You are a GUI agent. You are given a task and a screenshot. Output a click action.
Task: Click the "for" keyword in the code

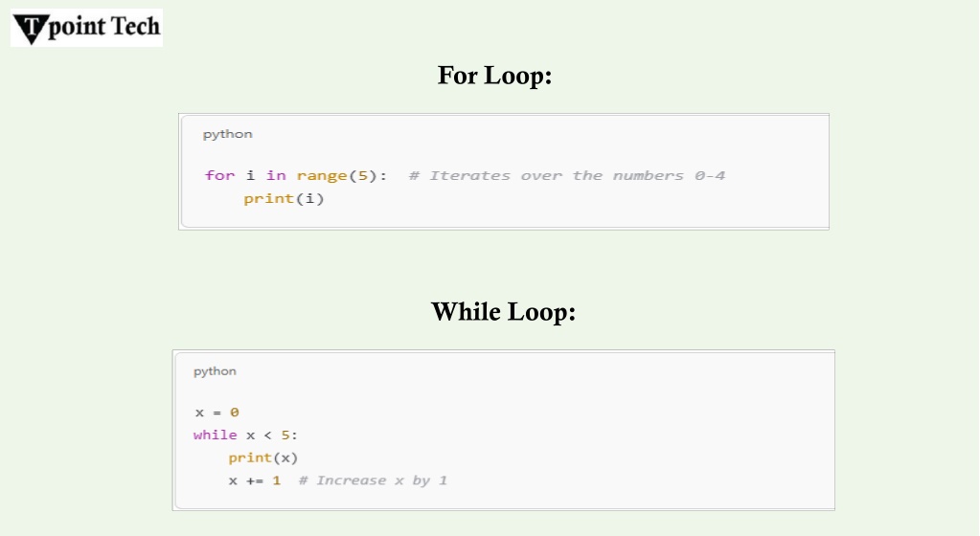[220, 175]
